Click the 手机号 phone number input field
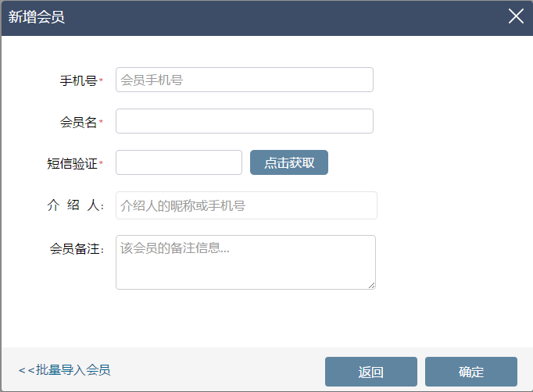533x392 pixels. (x=245, y=80)
